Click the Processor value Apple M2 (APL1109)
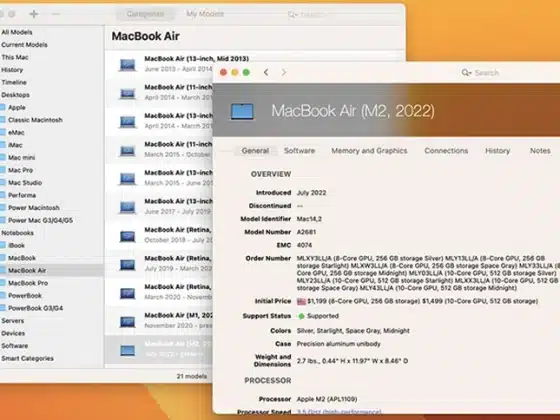The height and width of the screenshot is (420, 560). pos(327,399)
